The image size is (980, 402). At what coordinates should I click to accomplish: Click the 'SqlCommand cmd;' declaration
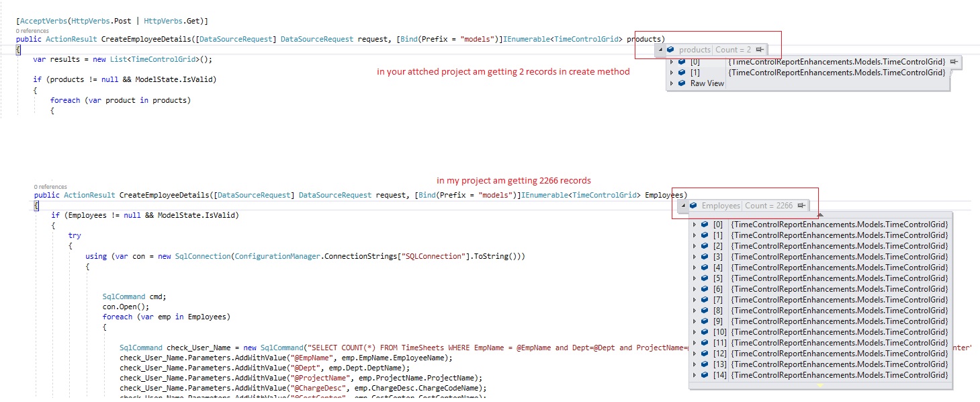[x=134, y=296]
